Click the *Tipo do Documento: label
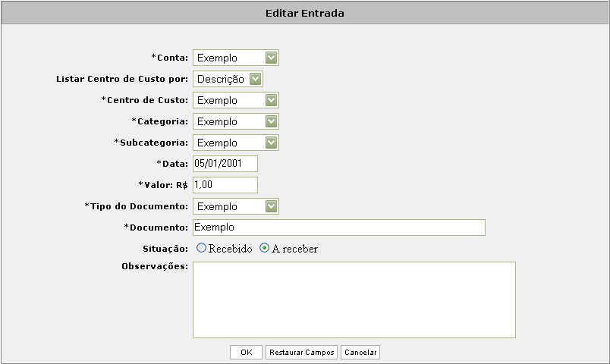The height and width of the screenshot is (364, 610). coord(137,206)
